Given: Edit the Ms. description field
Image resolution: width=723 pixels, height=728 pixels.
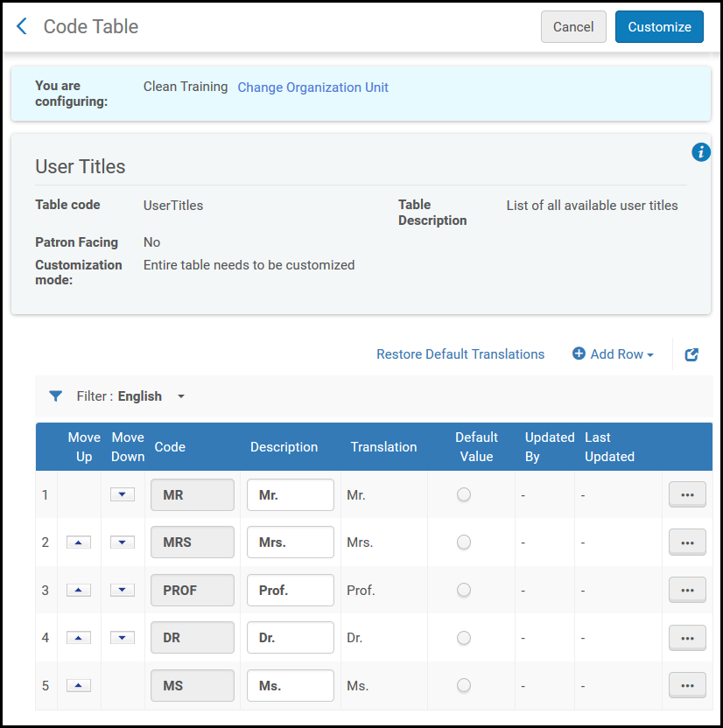Looking at the screenshot, I should tap(291, 685).
